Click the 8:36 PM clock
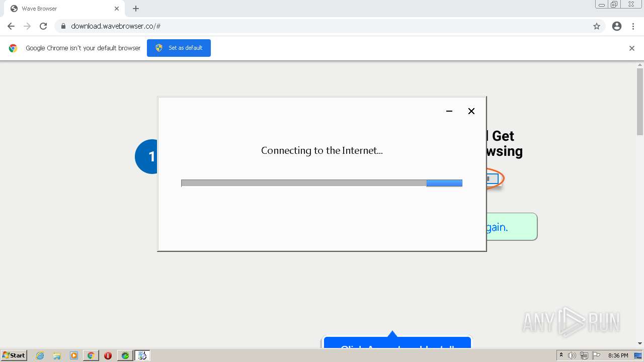This screenshot has width=644, height=362. [x=618, y=355]
